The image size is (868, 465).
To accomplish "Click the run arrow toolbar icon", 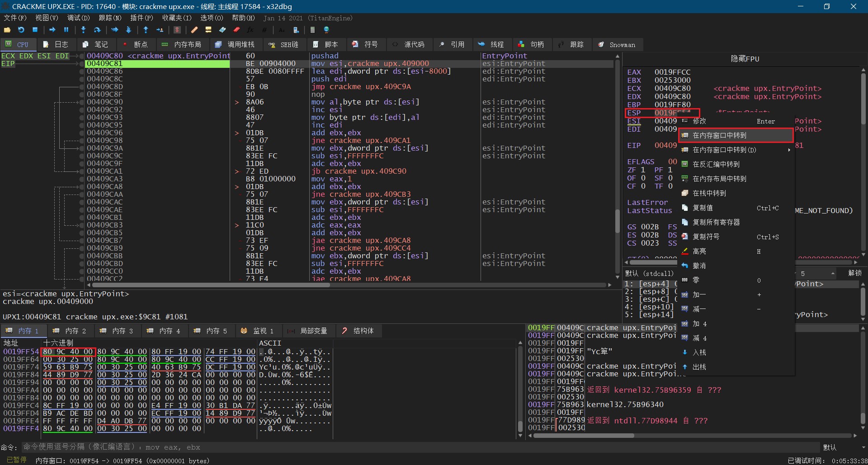I will [52, 30].
